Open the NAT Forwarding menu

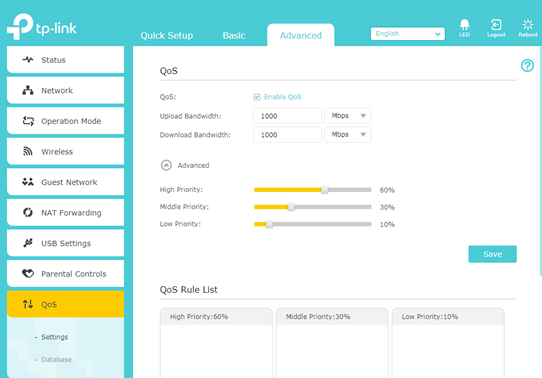pyautogui.click(x=65, y=212)
